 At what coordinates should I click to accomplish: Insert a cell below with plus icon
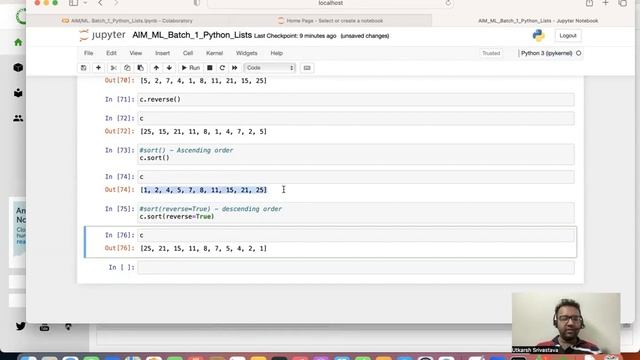coord(98,68)
